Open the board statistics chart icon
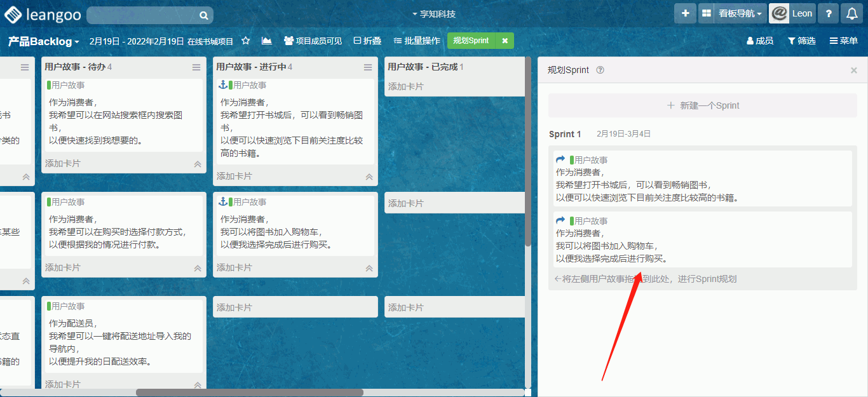 coord(266,41)
